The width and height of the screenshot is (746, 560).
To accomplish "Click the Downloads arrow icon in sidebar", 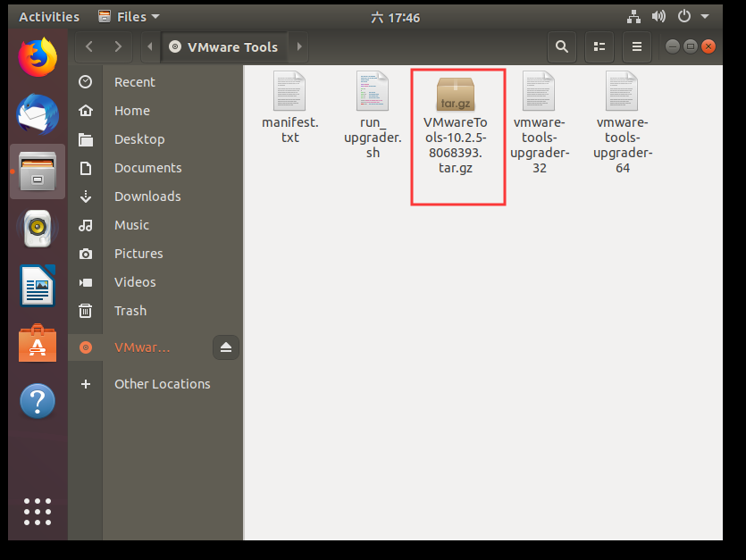I will (86, 196).
